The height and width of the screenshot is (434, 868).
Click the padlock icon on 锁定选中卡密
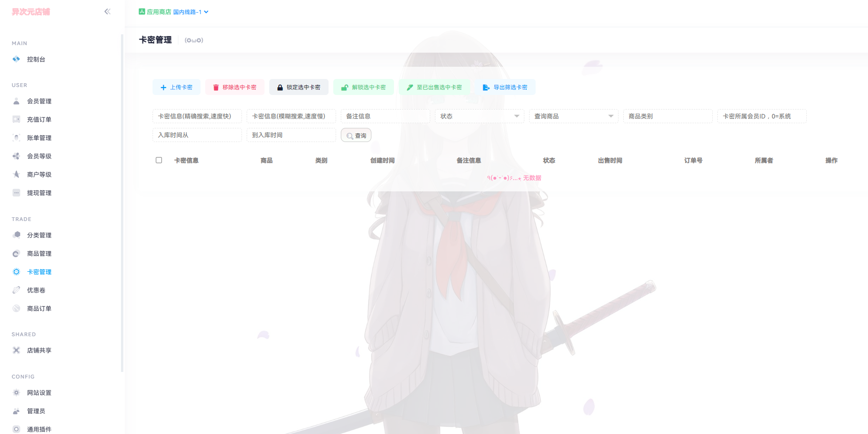coord(280,87)
